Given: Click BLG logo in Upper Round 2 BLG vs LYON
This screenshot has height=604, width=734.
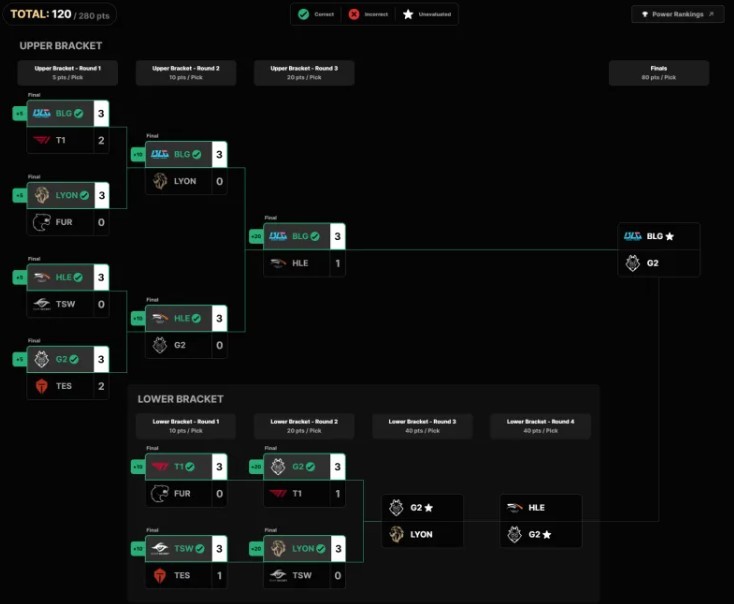Looking at the screenshot, I should pos(160,154).
